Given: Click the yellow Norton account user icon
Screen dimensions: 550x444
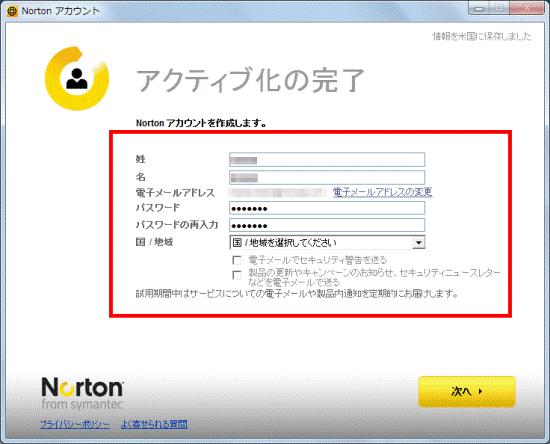Looking at the screenshot, I should pyautogui.click(x=77, y=79).
